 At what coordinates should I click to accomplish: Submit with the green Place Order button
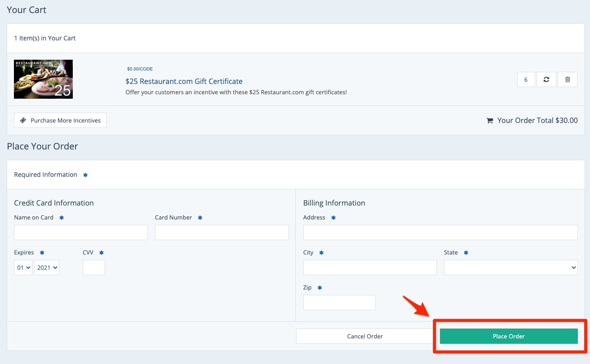click(509, 336)
